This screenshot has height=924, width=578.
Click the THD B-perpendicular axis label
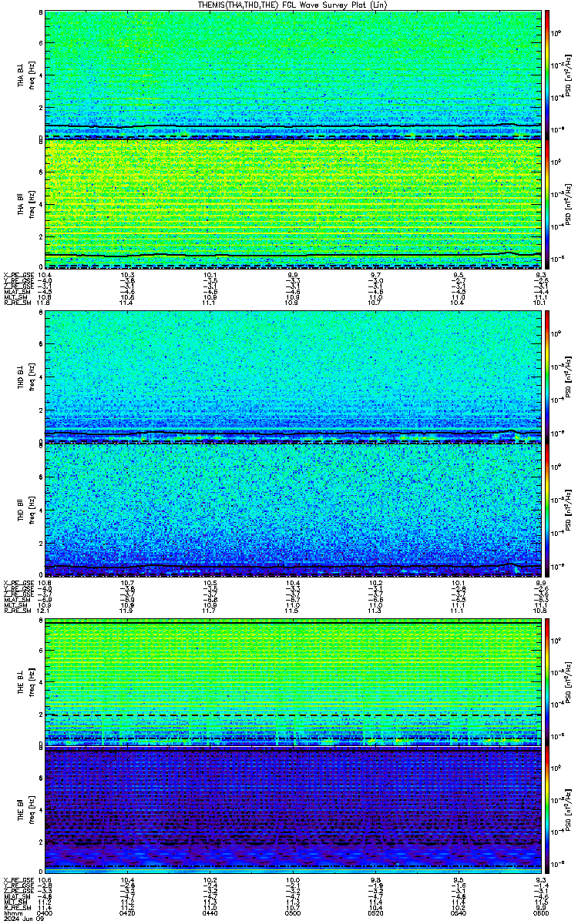[22, 378]
